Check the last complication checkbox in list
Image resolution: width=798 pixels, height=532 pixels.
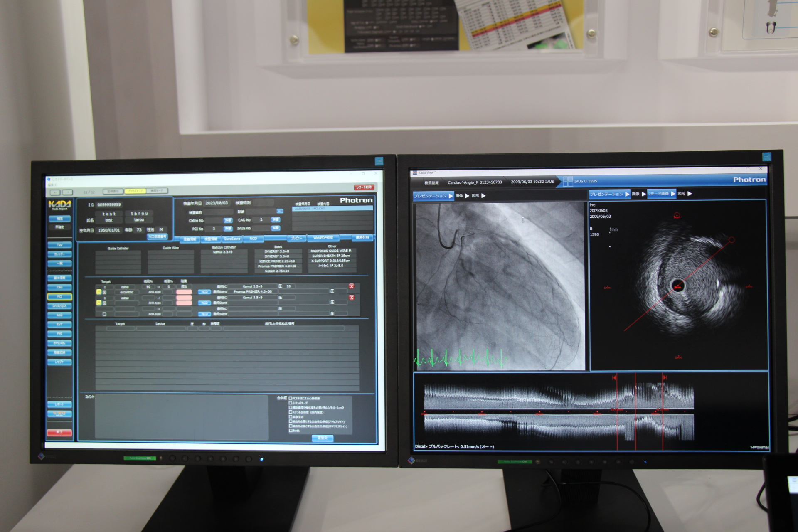coord(291,431)
